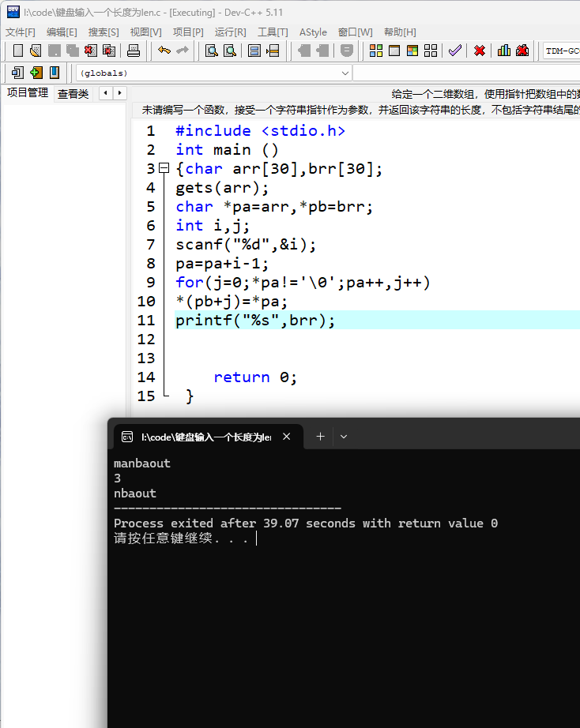Click the blue bookmark icon in second toolbar

(55, 73)
